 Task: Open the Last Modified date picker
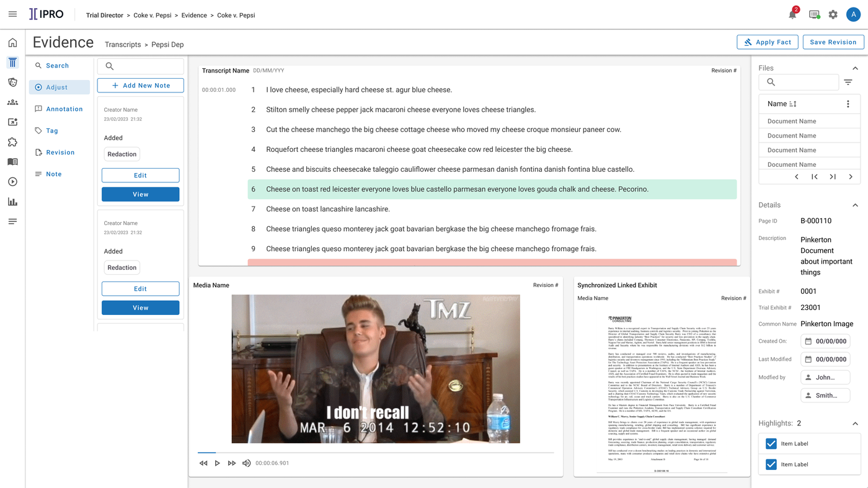point(825,359)
